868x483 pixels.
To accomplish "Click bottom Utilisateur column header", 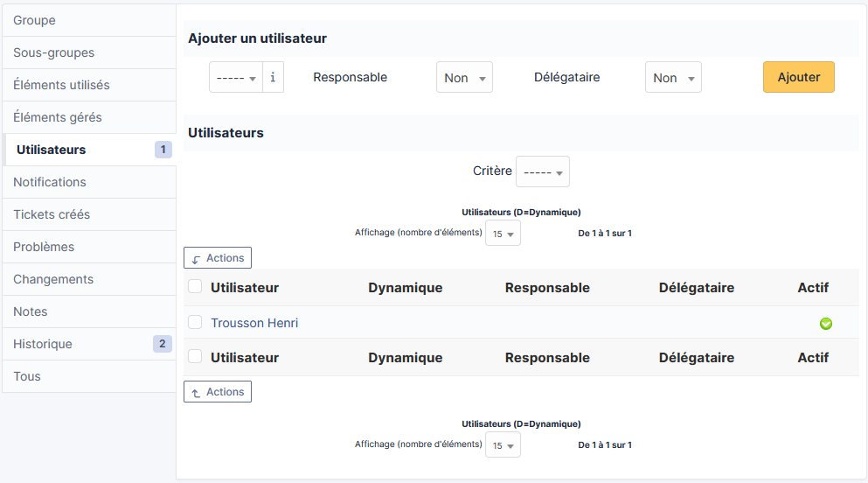I will 245,358.
